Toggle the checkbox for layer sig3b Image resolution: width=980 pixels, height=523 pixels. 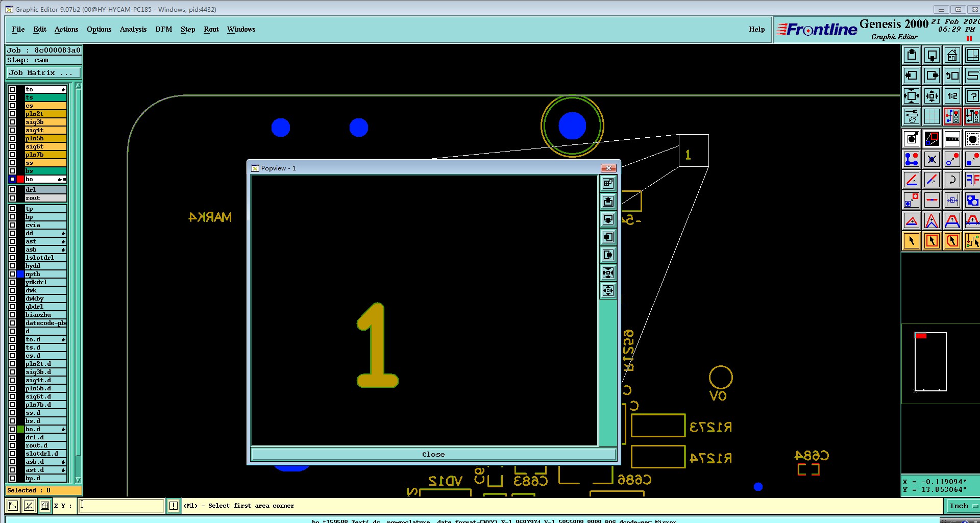(12, 122)
